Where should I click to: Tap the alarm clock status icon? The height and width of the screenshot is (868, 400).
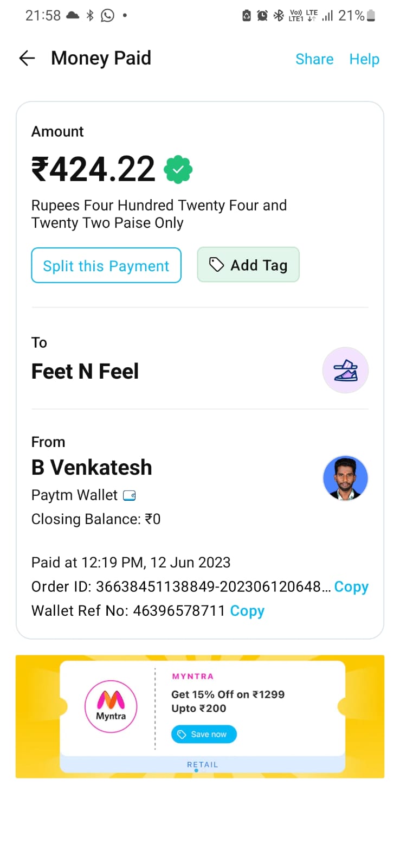coord(262,16)
